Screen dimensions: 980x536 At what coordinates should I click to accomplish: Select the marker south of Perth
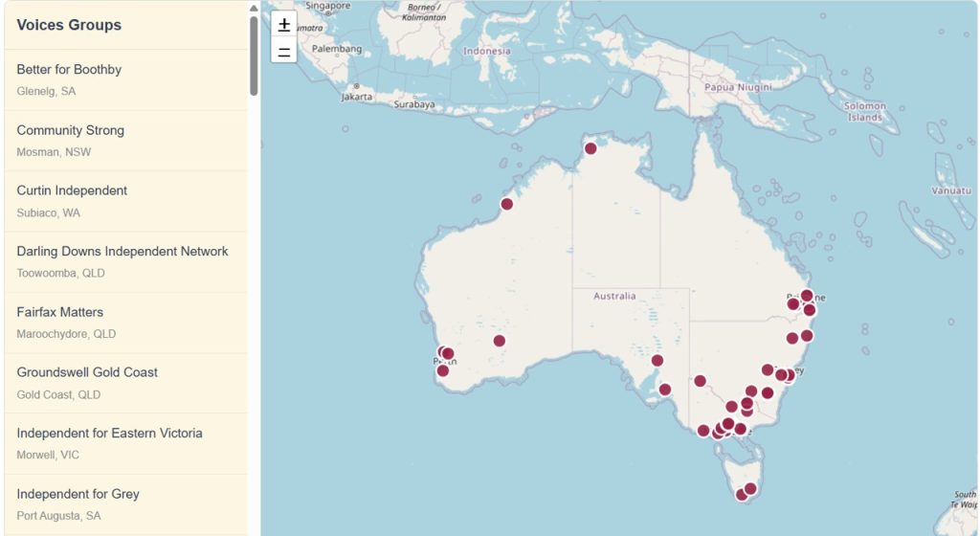click(443, 371)
